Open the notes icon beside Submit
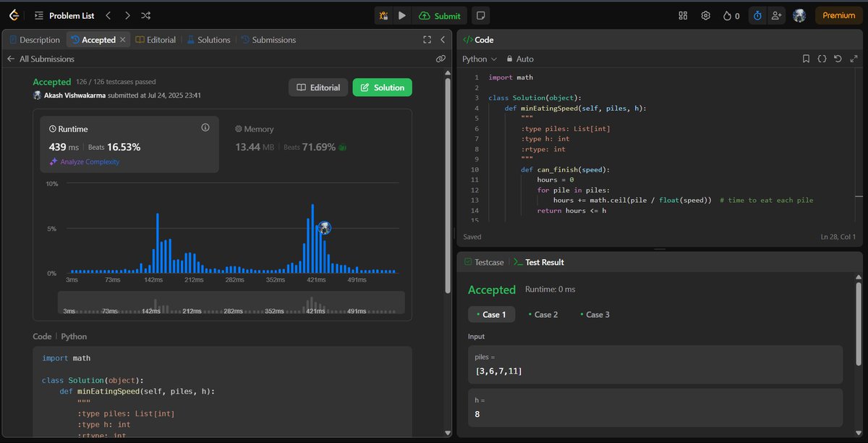This screenshot has height=443, width=868. [x=480, y=15]
